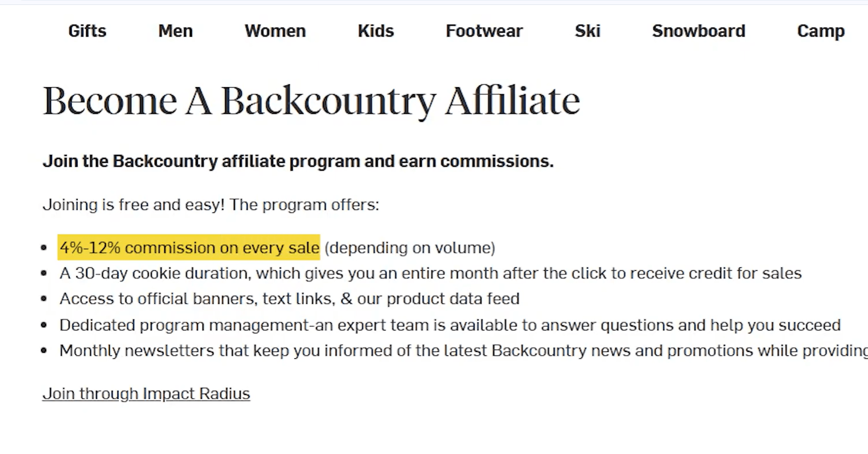The image size is (868, 454).
Task: Click the bold affiliate program subheading
Action: [x=298, y=161]
